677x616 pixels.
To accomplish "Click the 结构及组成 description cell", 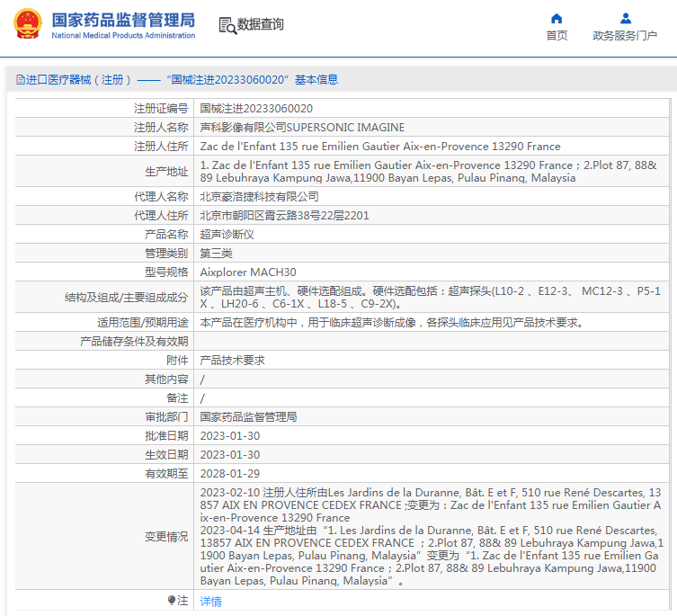I will click(x=431, y=297).
